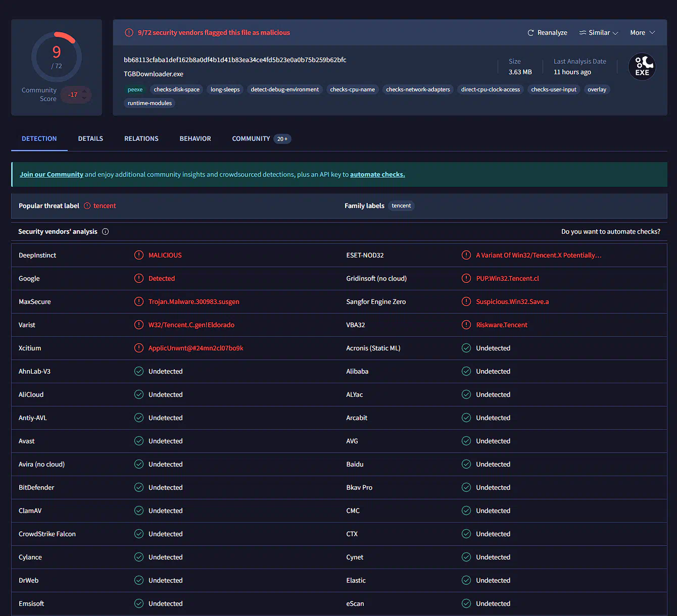The height and width of the screenshot is (616, 677).
Task: Click the Reanalyze refresh icon
Action: (530, 33)
